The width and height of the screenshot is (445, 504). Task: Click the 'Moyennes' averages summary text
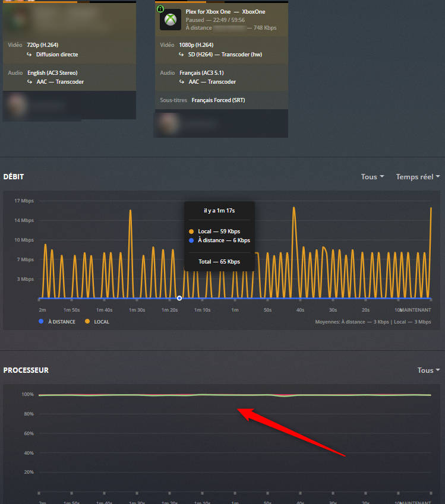(373, 322)
